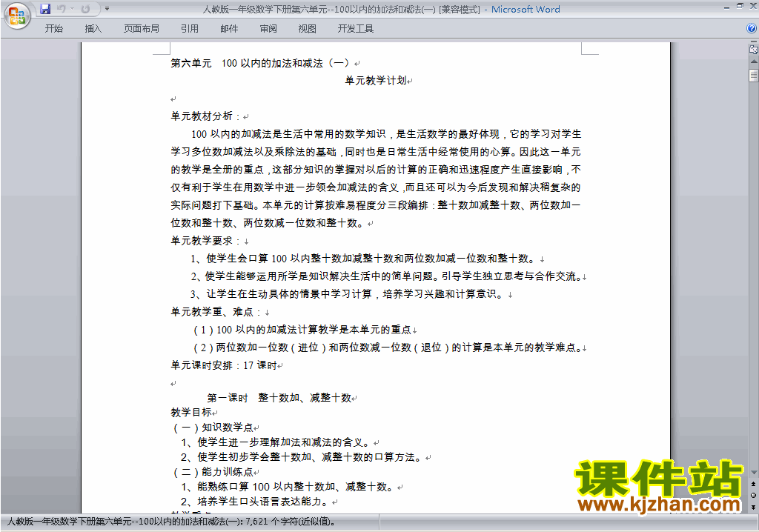Click the vertical scrollbar up arrow

point(754,61)
